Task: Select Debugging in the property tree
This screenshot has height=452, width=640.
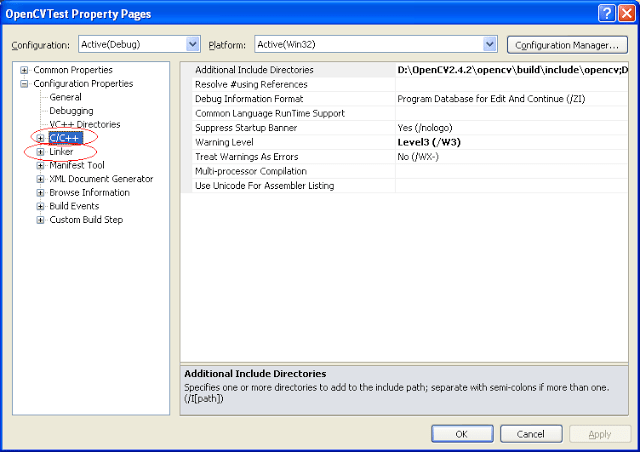Action: (71, 111)
